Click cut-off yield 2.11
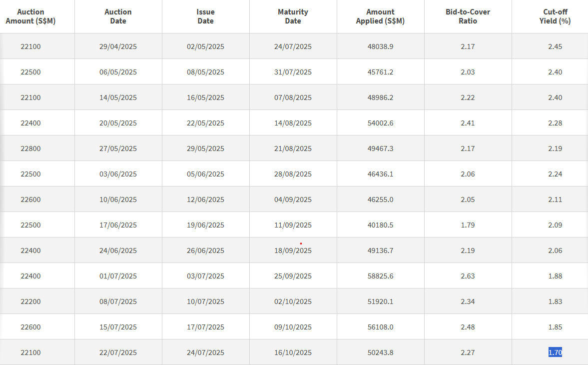Viewport: 588px width, 365px height. click(x=555, y=199)
